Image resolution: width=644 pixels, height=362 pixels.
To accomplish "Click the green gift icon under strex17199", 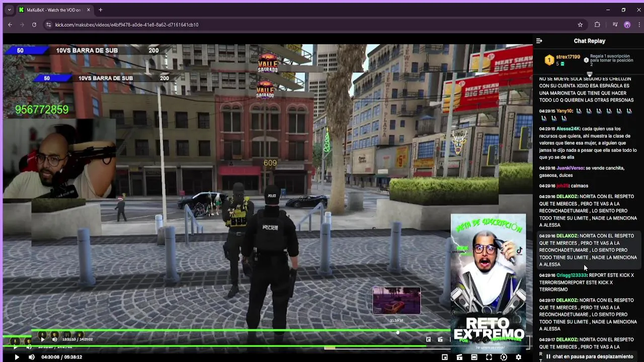I will coord(562,64).
